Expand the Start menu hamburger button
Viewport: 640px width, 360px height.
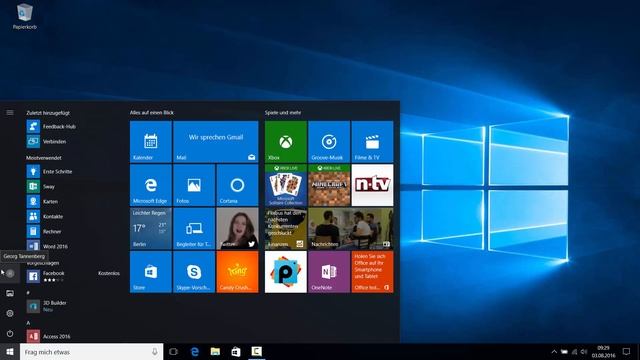click(10, 112)
